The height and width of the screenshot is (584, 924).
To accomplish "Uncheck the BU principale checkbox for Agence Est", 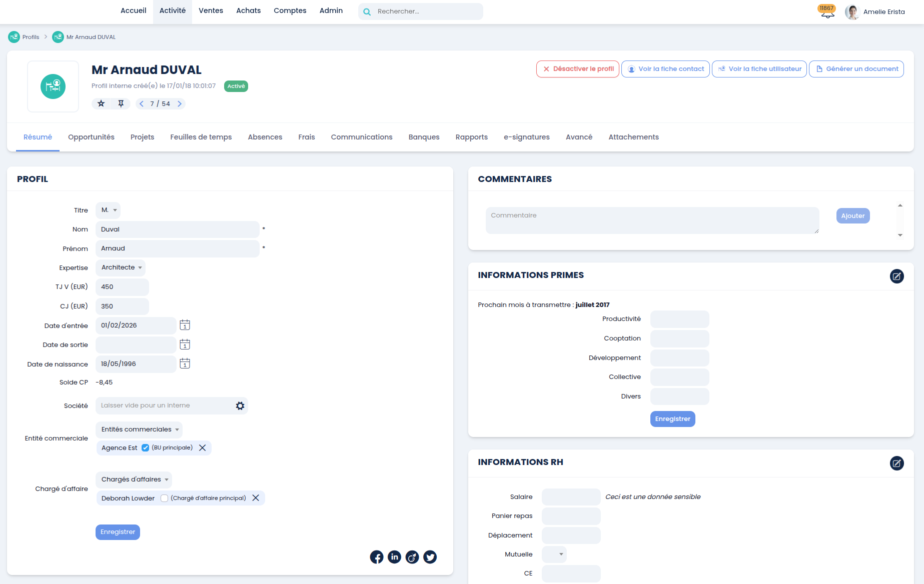I will pyautogui.click(x=145, y=447).
